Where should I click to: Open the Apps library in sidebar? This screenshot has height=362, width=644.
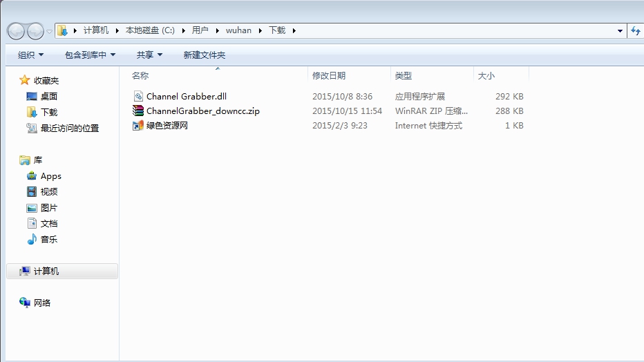(50, 176)
